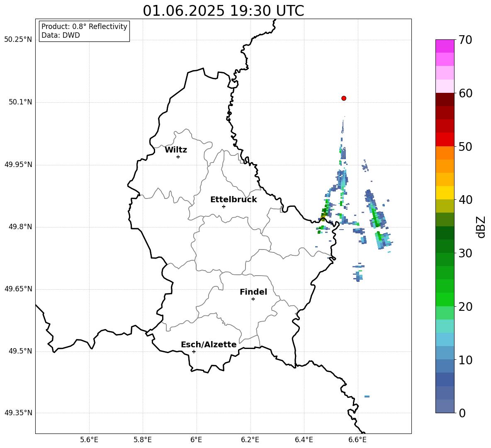Click the 50.1°N latitude label
Image resolution: width=491 pixels, height=448 pixels.
20,102
